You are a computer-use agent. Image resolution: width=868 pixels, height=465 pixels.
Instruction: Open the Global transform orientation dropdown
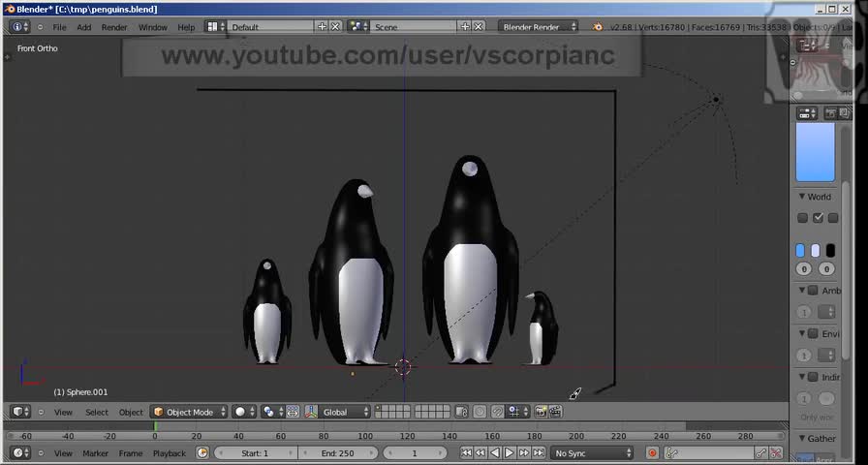point(344,412)
